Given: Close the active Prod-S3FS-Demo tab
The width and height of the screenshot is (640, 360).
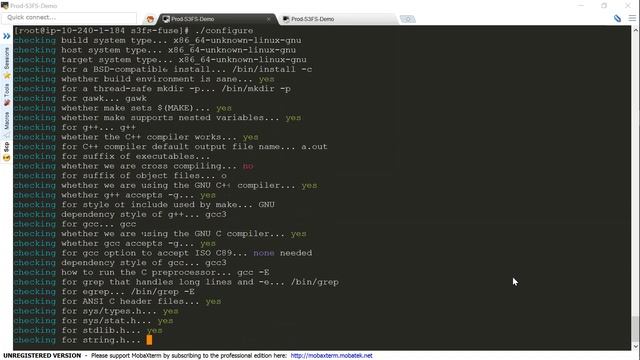Looking at the screenshot, I should click(269, 19).
